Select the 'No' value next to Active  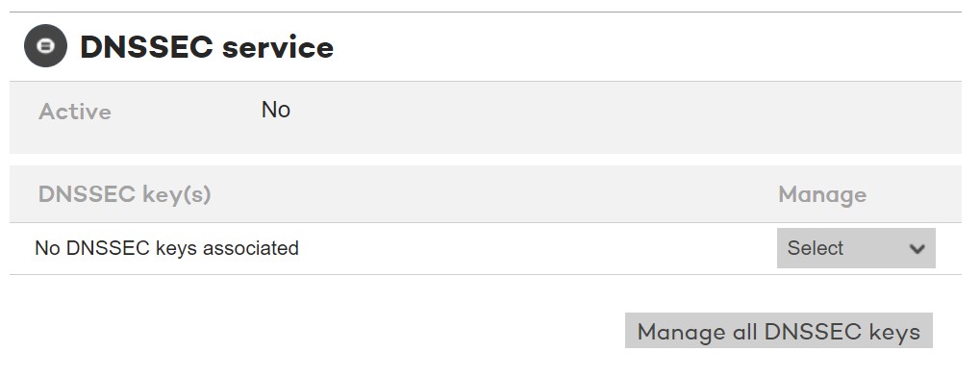coord(276,110)
